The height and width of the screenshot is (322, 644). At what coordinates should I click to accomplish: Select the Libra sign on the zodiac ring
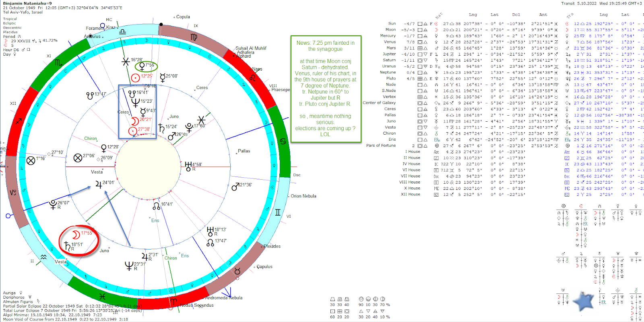coord(123,31)
